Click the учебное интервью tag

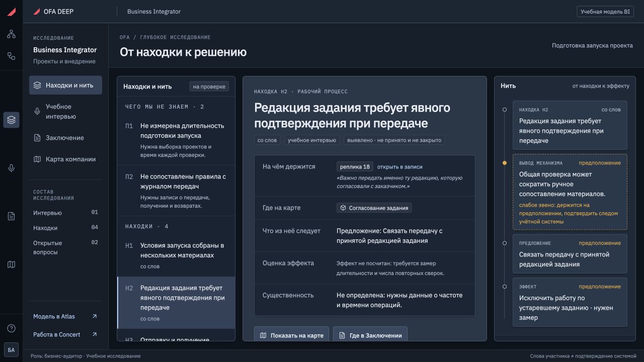312,140
